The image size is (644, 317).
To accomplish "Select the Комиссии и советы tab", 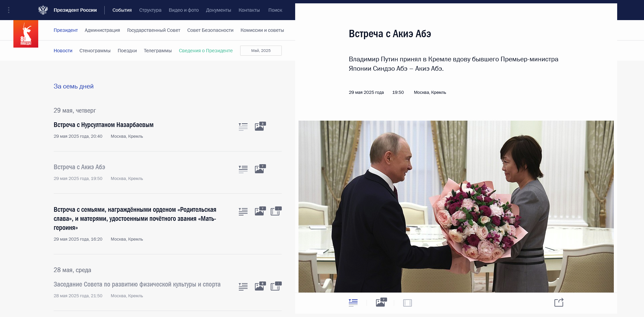I will tap(262, 30).
